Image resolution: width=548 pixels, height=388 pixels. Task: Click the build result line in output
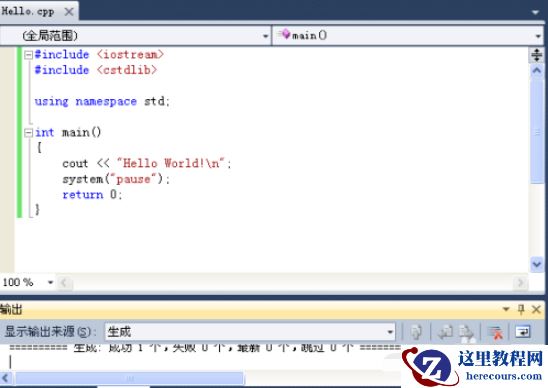pos(205,348)
